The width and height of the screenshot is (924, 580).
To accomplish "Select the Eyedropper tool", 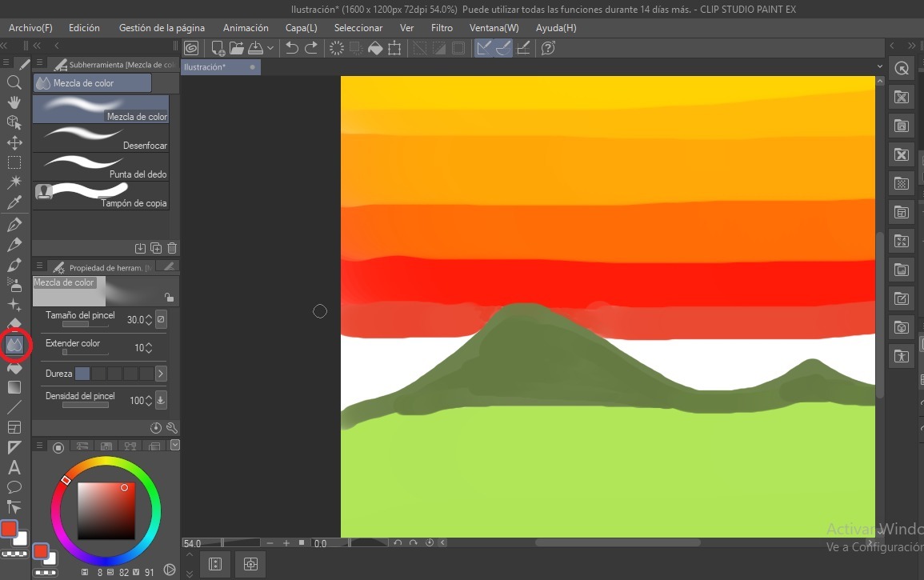I will click(14, 203).
